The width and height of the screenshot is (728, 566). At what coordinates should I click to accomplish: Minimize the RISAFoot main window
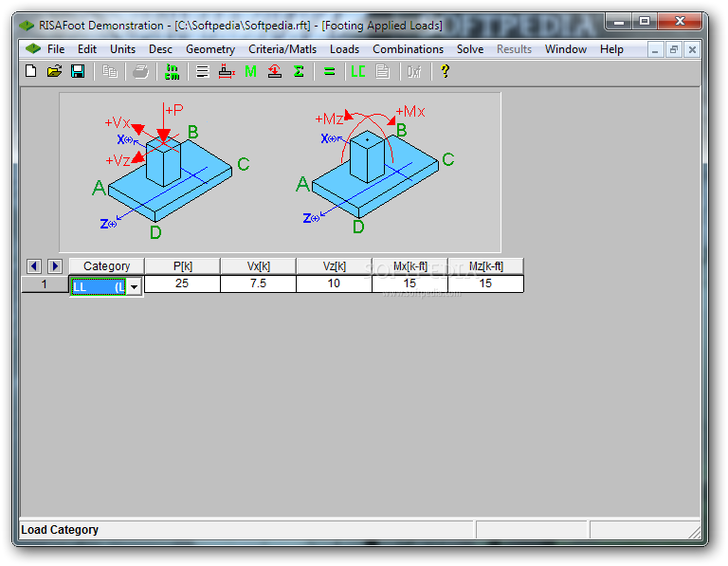[619, 21]
